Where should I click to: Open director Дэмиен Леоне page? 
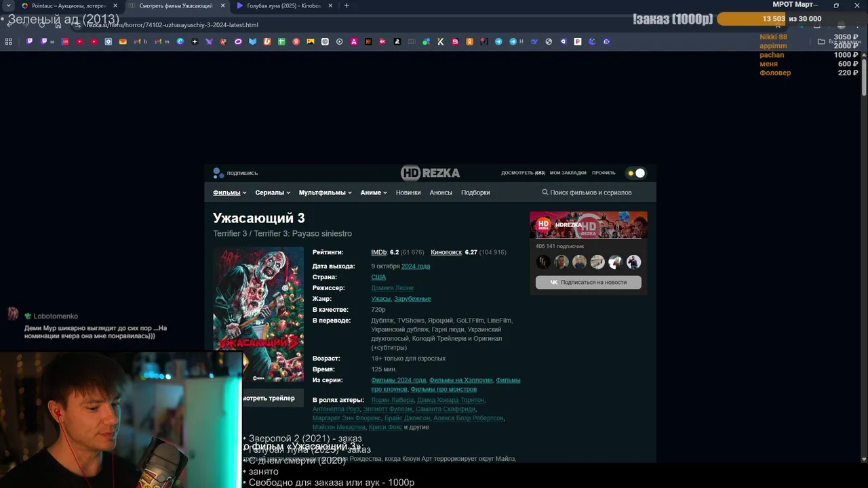(x=392, y=288)
